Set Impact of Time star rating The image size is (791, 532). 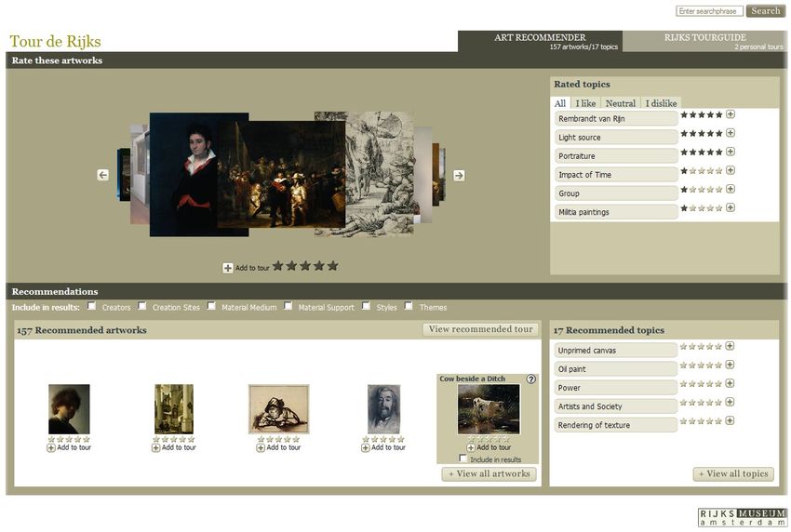pyautogui.click(x=702, y=171)
